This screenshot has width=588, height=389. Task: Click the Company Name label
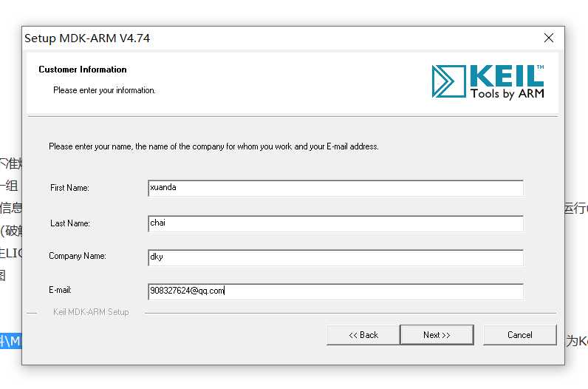click(x=78, y=256)
